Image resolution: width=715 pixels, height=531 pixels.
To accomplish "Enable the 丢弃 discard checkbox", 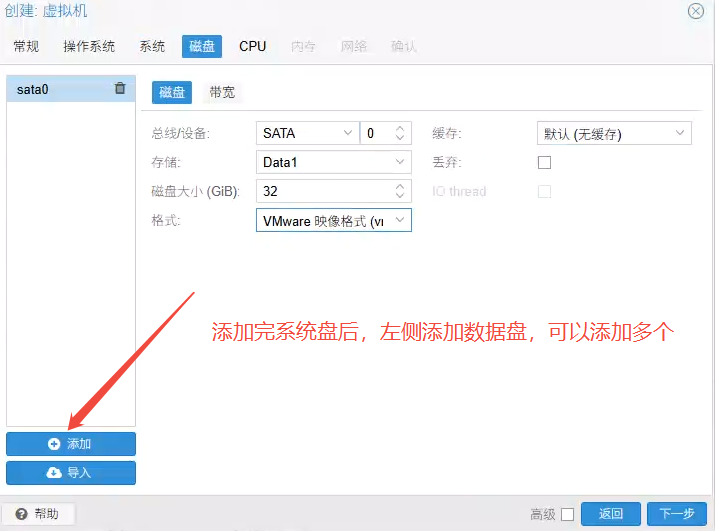I will click(545, 162).
